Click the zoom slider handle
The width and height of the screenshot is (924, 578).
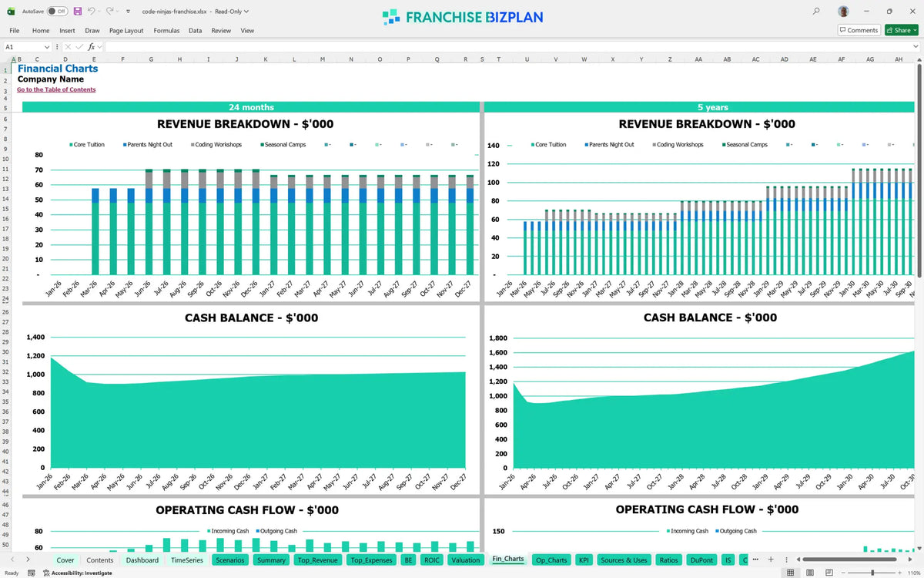point(872,573)
